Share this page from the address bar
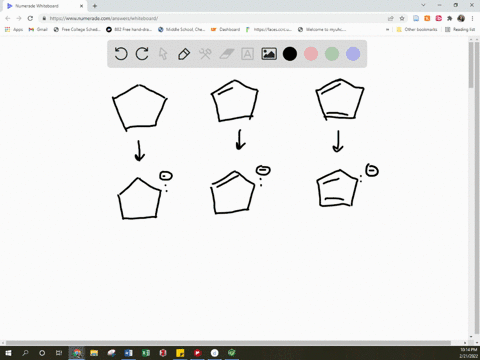480x360 pixels. pos(391,18)
